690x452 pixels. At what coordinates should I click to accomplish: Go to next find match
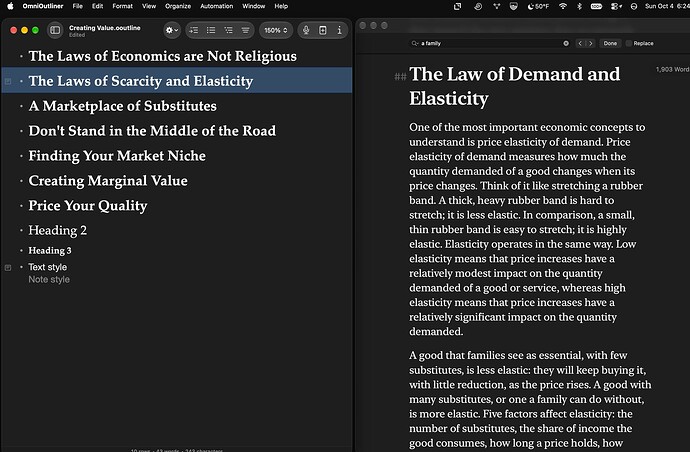click(x=591, y=43)
